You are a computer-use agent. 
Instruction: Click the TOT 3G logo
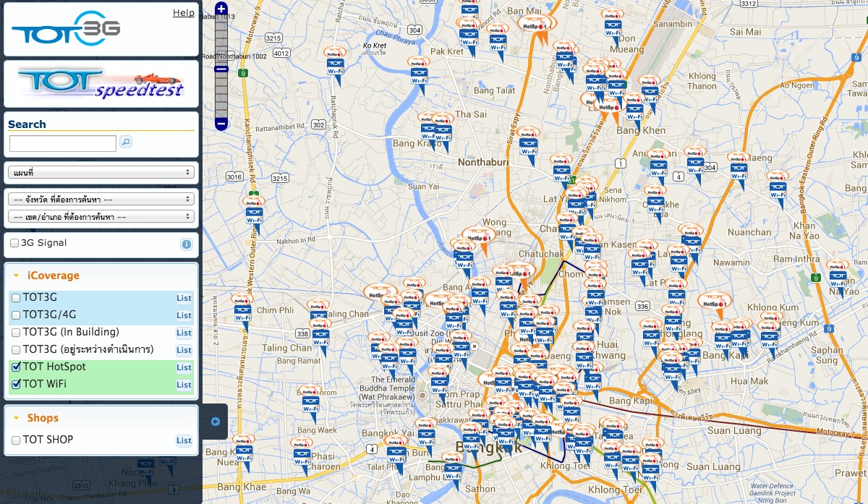point(66,30)
